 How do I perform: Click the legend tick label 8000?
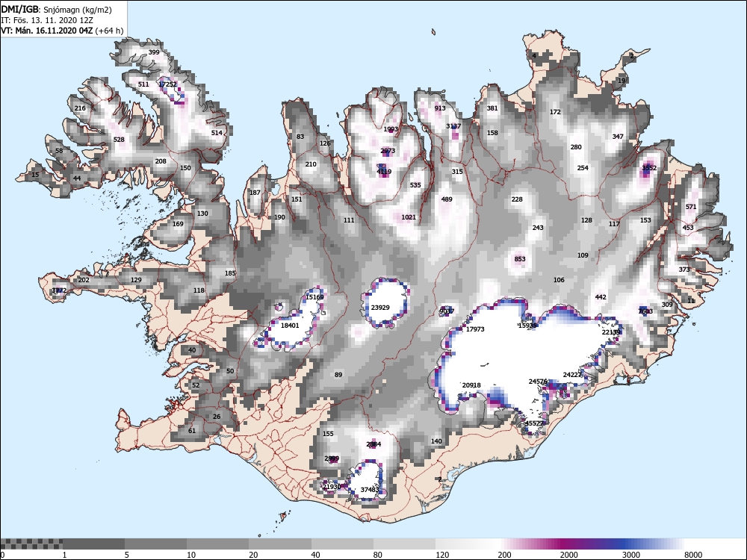click(693, 555)
